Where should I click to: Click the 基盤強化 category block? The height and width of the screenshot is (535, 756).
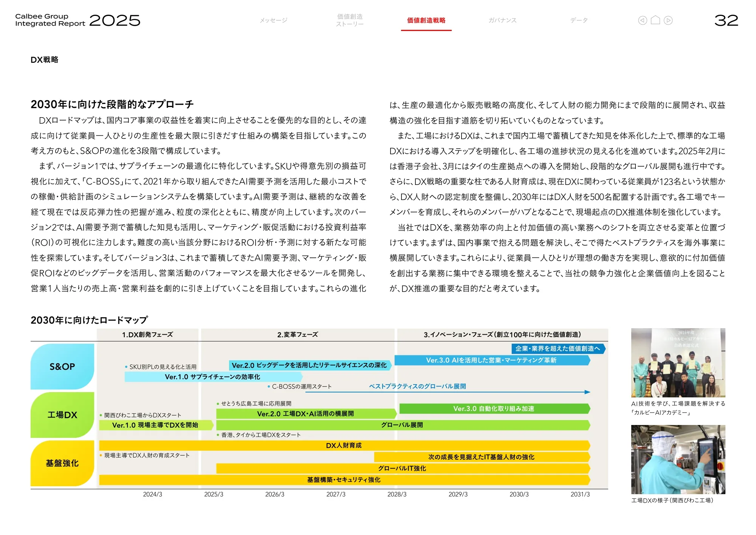tap(62, 463)
